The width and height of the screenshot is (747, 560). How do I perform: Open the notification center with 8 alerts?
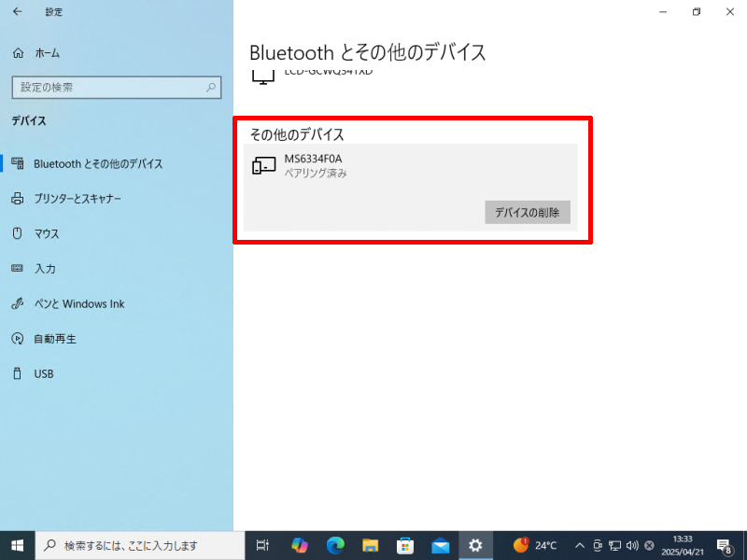[x=725, y=546]
